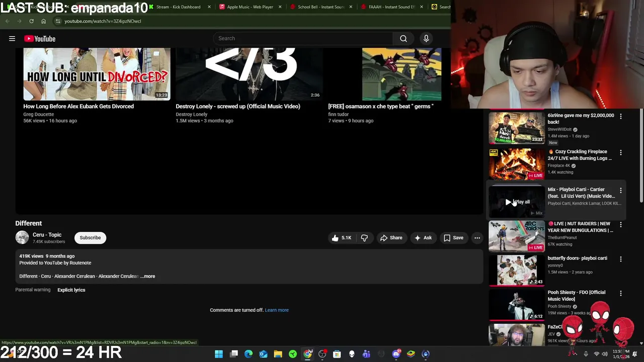Open Cozy Crackling Fireplace live thumbnail

tap(516, 164)
